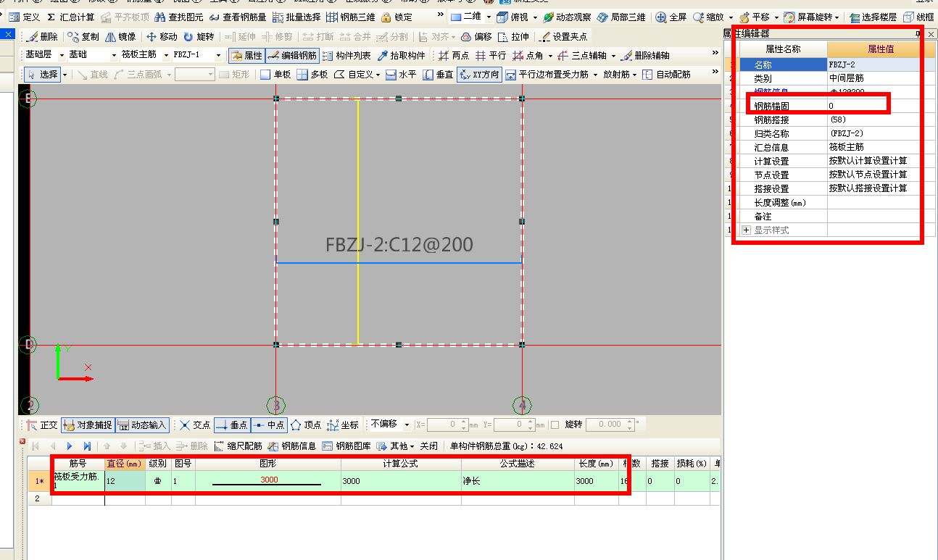Screen dimensions: 938x560
Task: Choose 垂直 vertical rebar direction
Action: pyautogui.click(x=438, y=74)
